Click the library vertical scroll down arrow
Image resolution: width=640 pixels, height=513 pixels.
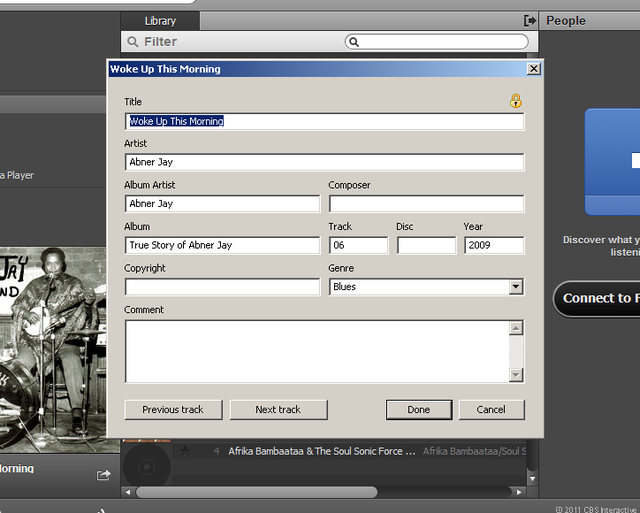pyautogui.click(x=532, y=479)
